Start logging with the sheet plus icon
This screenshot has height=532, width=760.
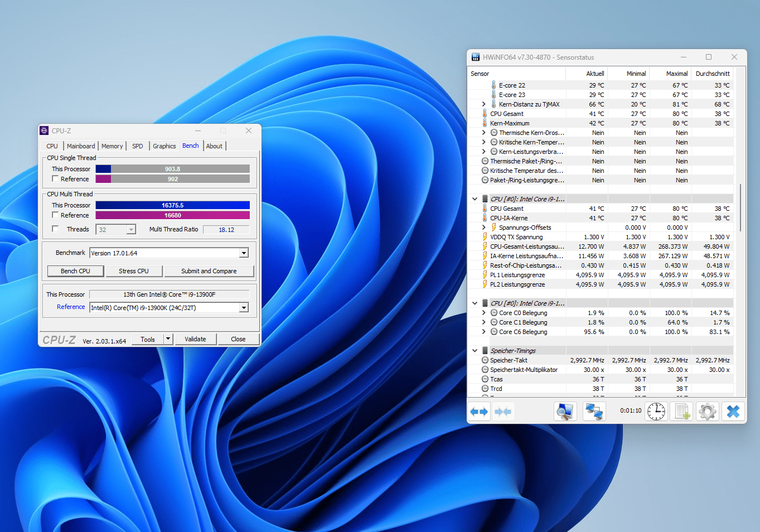682,412
